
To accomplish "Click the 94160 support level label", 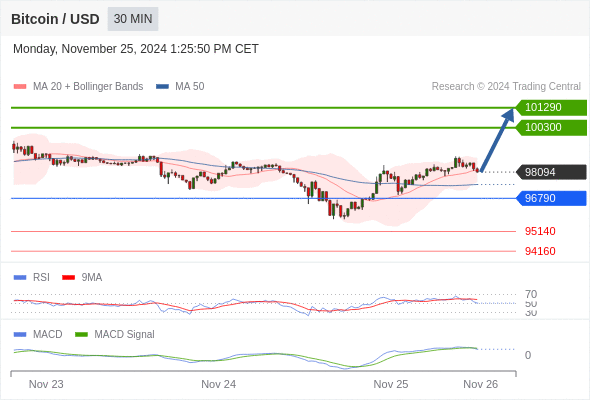I will (x=540, y=251).
